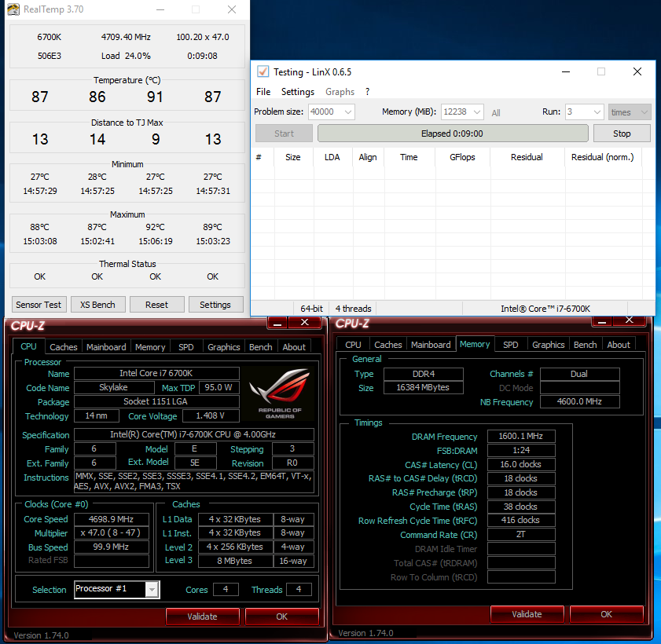Click OK in left CPU-Z window

[281, 617]
